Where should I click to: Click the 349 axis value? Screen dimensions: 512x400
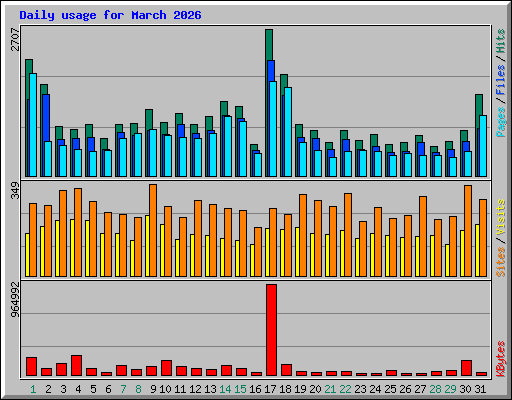(15, 190)
